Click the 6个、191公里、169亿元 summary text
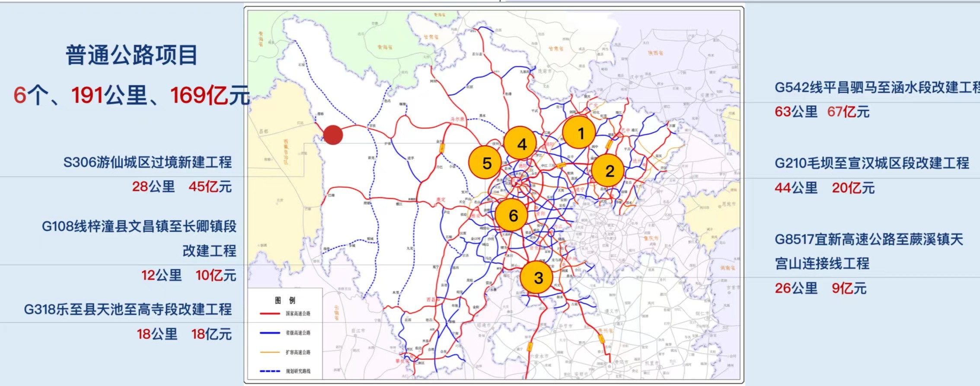Viewport: 980px width, 386px height. [131, 95]
